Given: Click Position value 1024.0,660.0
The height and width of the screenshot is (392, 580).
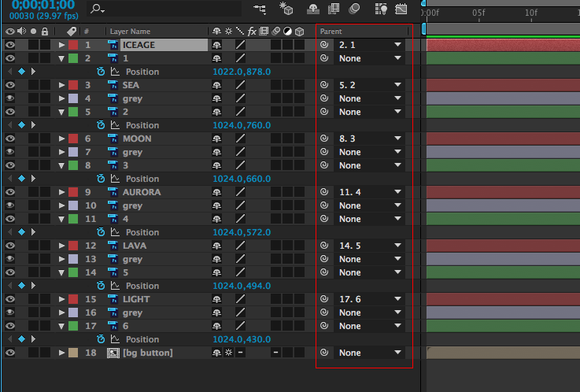Looking at the screenshot, I should click(242, 179).
